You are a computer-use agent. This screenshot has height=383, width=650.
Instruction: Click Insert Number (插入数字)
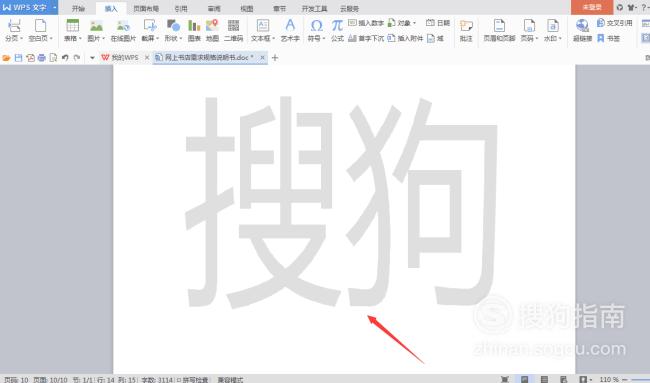click(366, 23)
